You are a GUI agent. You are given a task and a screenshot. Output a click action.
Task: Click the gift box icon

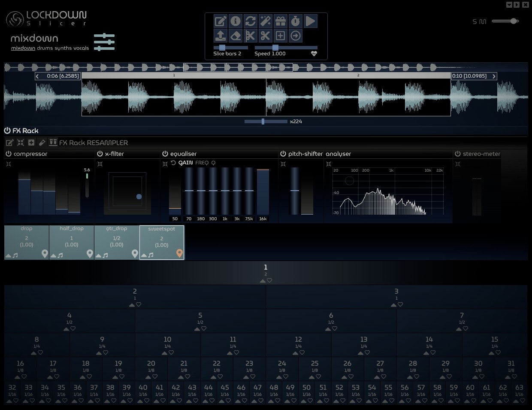coord(280,21)
